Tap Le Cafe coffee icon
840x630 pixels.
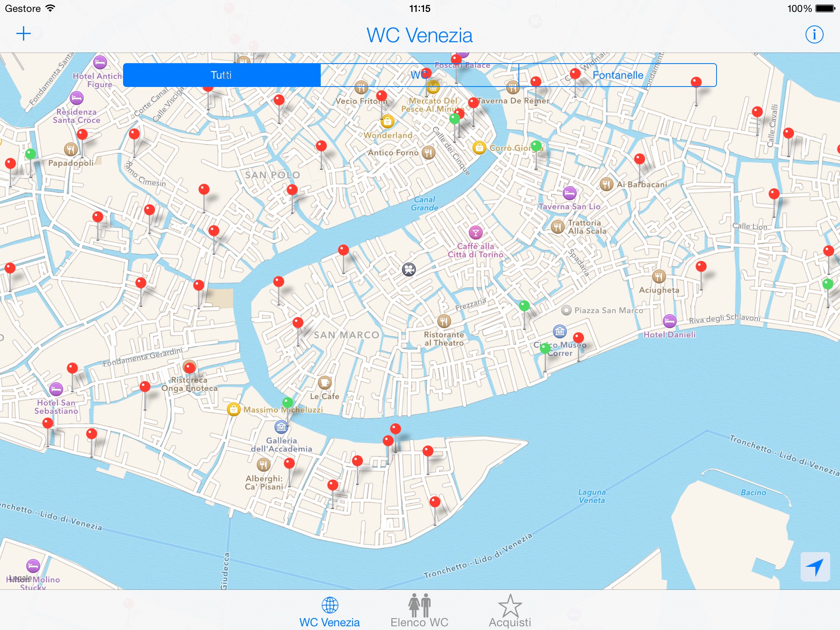click(x=325, y=383)
